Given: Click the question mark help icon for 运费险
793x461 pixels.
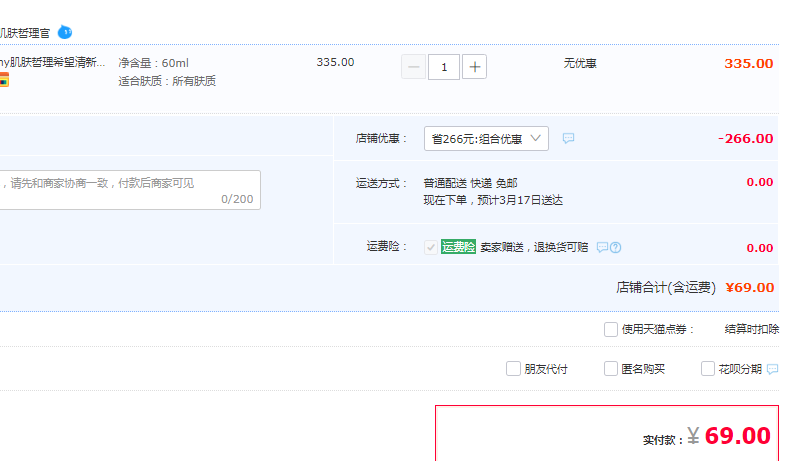Looking at the screenshot, I should (615, 247).
